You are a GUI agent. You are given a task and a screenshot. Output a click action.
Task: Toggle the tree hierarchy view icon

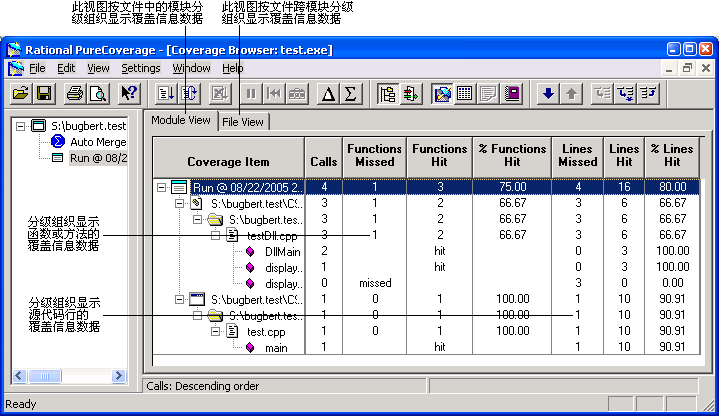tap(387, 94)
